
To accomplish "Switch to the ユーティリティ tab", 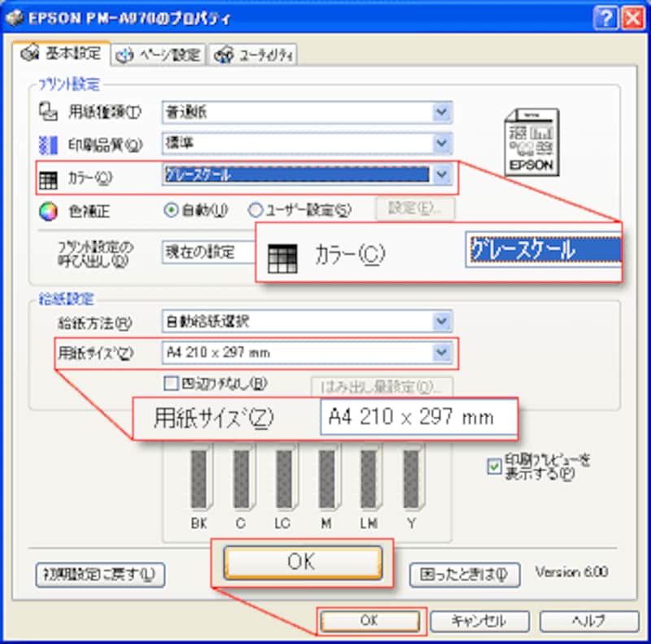I will 253,55.
